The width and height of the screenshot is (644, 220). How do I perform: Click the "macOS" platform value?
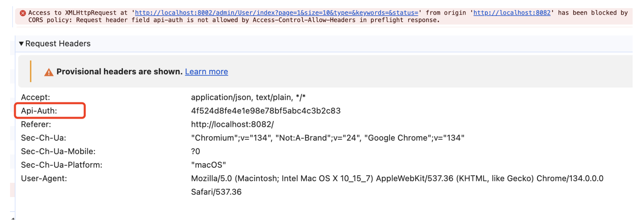[x=208, y=165]
